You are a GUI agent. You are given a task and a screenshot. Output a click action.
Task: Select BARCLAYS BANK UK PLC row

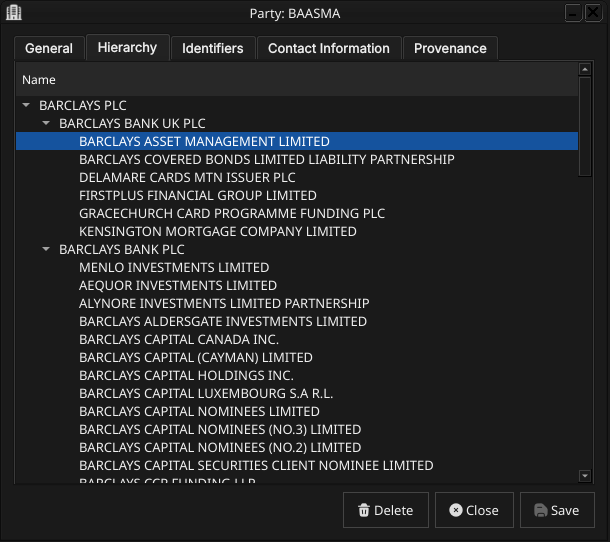click(x=297, y=123)
